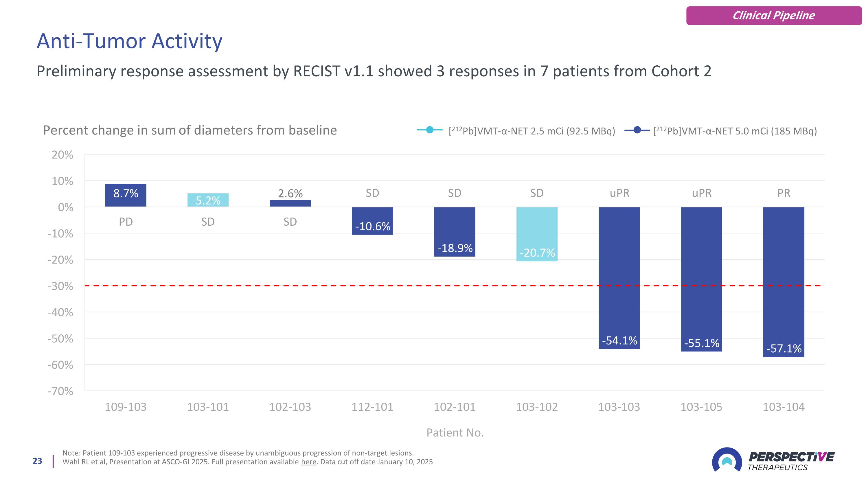Select the PR label above 103-104
Screen dimensions: 868x488
click(784, 193)
